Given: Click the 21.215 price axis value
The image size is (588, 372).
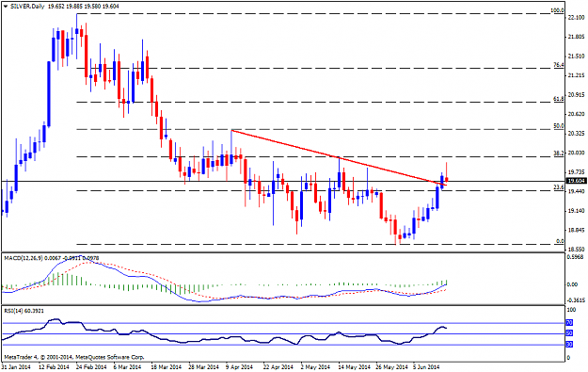Looking at the screenshot, I should [577, 75].
